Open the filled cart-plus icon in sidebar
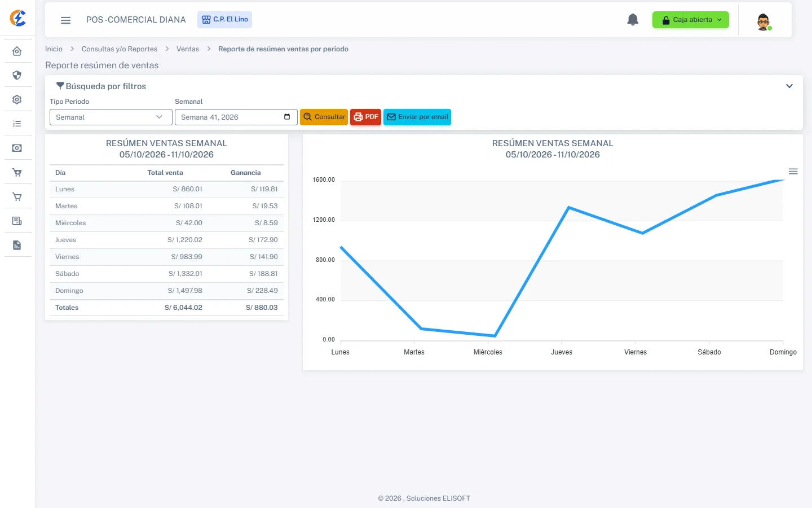The image size is (812, 508). tap(17, 173)
